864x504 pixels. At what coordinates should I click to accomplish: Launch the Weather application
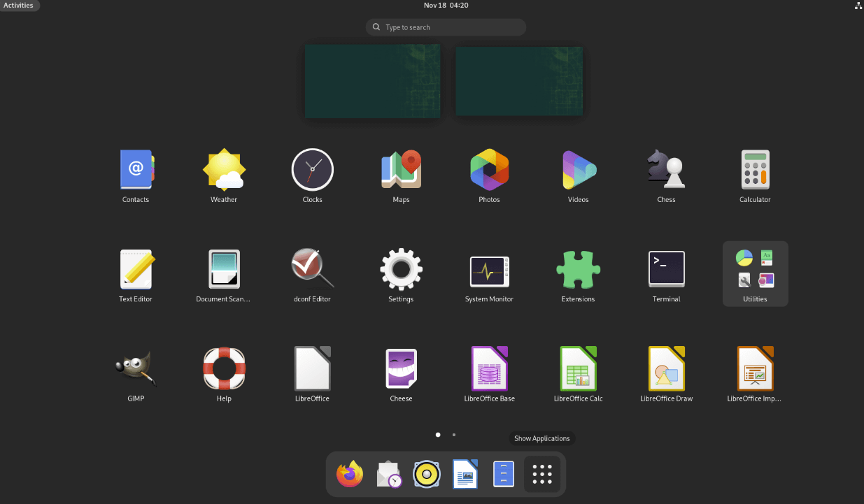[x=224, y=169]
